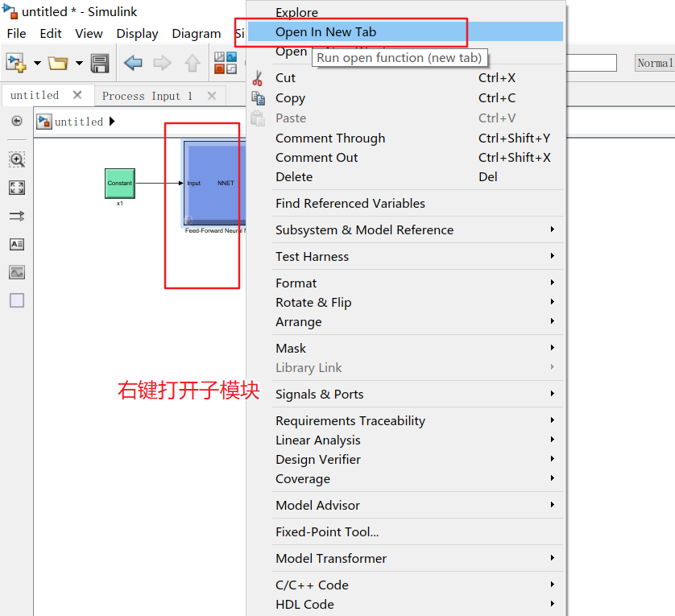Open the Diagram menu
Viewport: 675px width, 616px height.
point(196,34)
